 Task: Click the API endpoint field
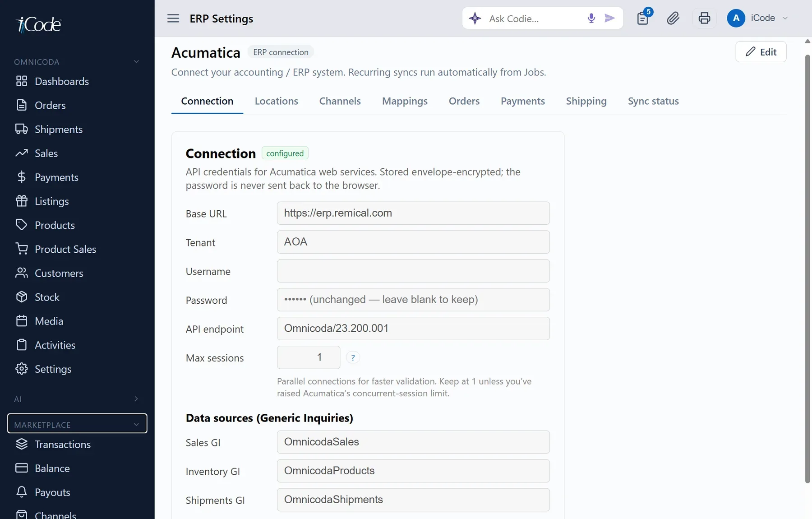[413, 329]
